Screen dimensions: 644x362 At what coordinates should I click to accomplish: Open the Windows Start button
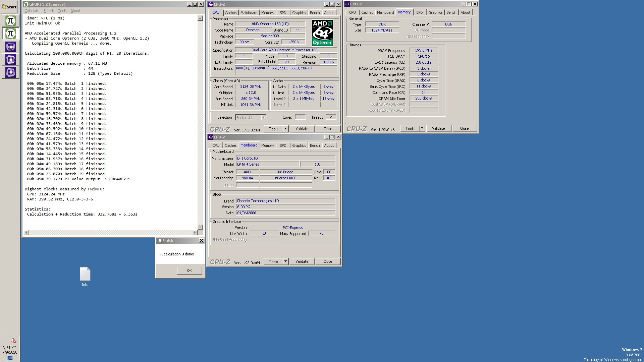[9, 7]
